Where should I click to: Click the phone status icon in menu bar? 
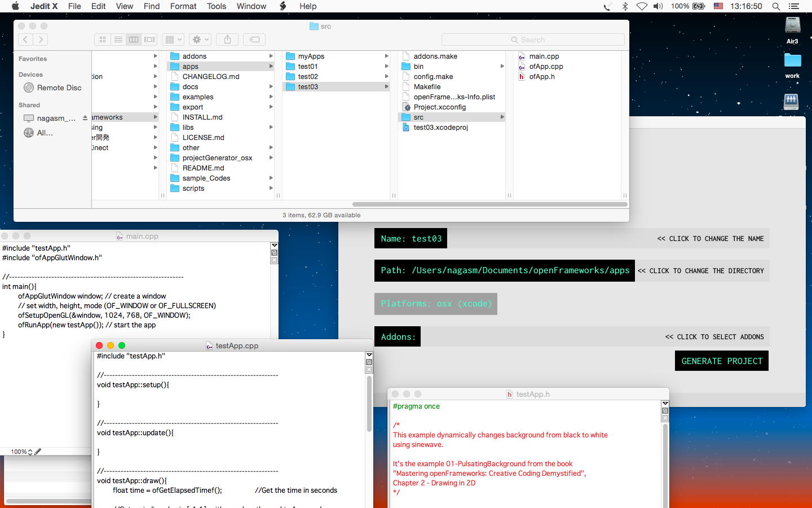point(607,6)
